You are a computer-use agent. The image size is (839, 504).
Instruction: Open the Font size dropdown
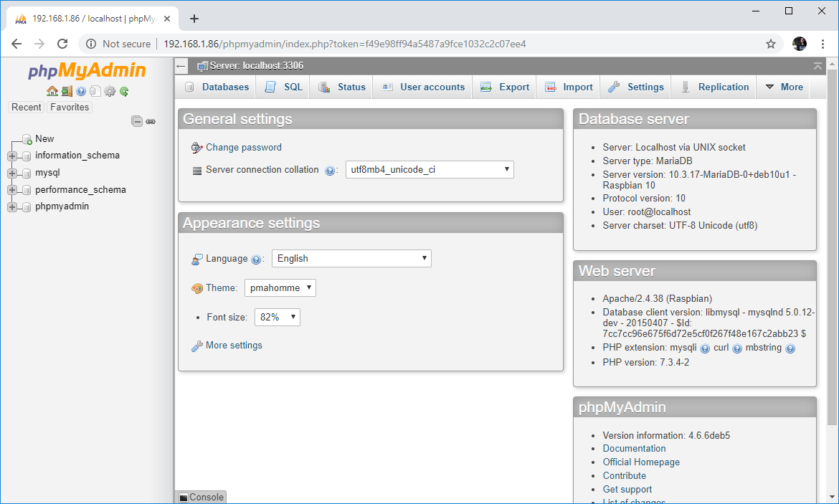point(277,316)
